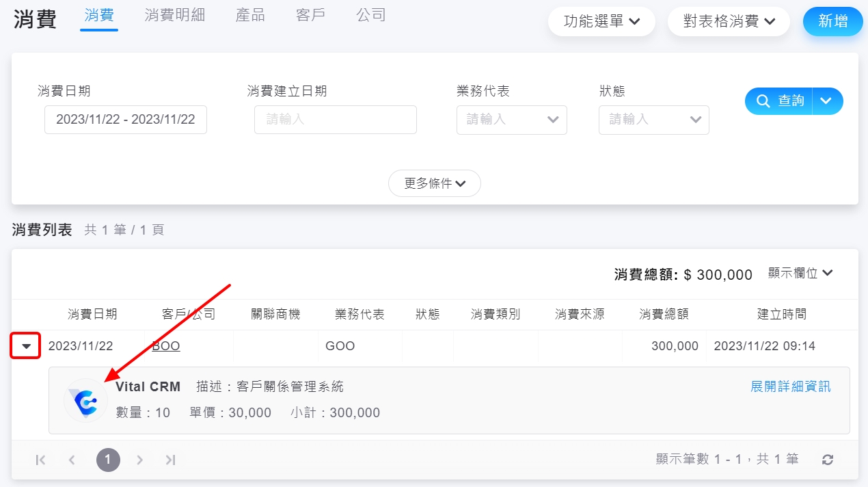Switch to the 消費明細 tab
The height and width of the screenshot is (487, 868).
tap(174, 15)
